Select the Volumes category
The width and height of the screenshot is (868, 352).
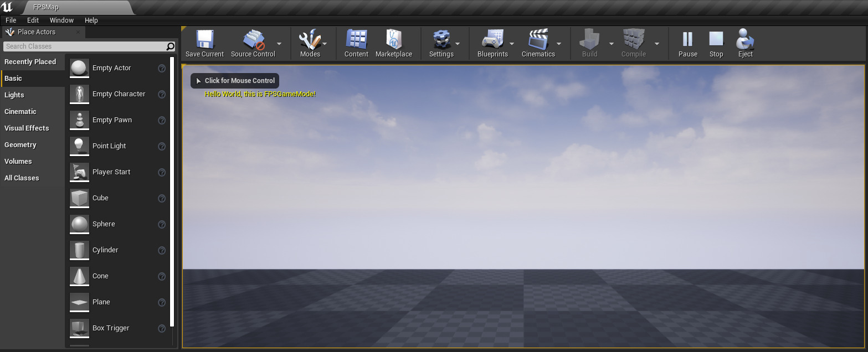coord(33,162)
